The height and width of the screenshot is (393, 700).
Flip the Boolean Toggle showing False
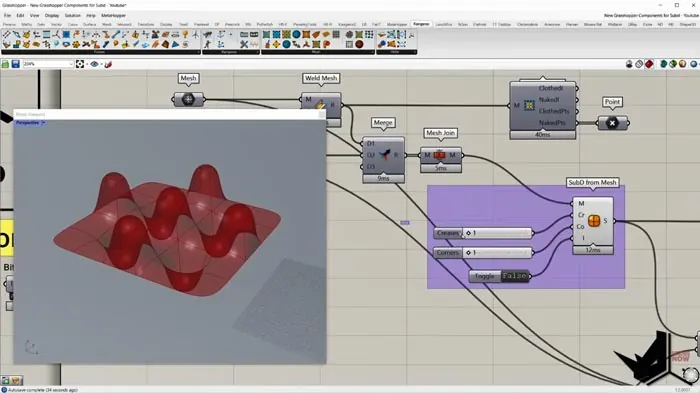(x=515, y=276)
